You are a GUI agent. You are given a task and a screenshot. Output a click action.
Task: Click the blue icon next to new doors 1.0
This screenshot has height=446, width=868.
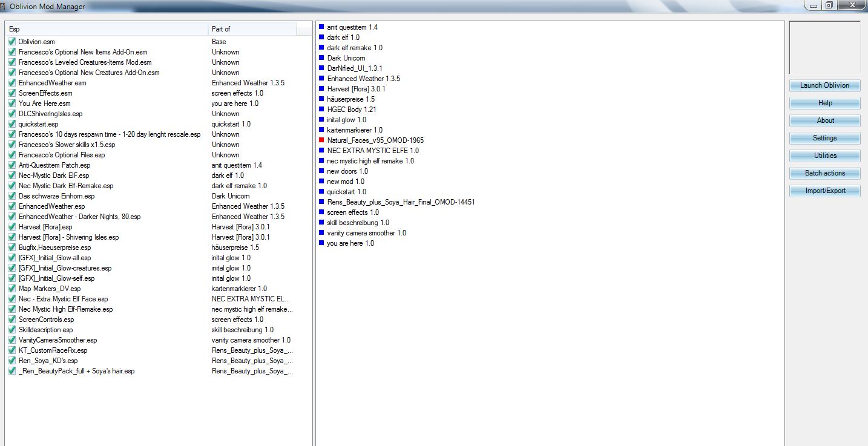[x=322, y=171]
